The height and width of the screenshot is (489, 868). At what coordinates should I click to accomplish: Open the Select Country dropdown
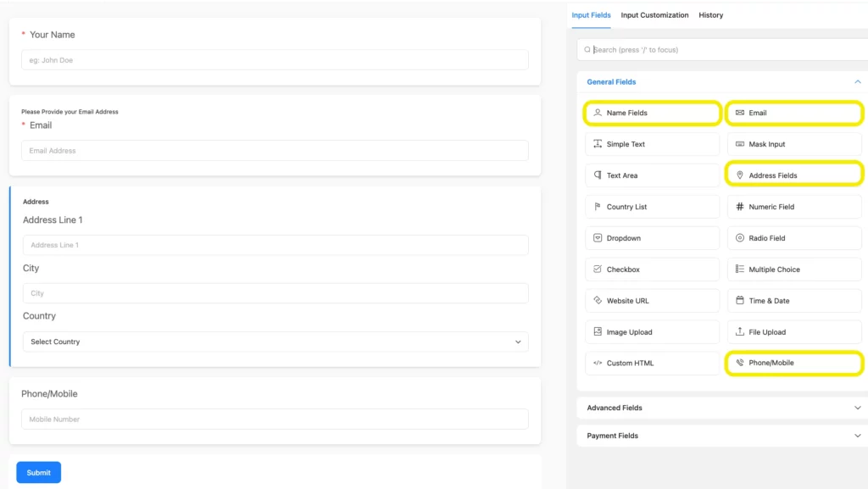pos(275,342)
